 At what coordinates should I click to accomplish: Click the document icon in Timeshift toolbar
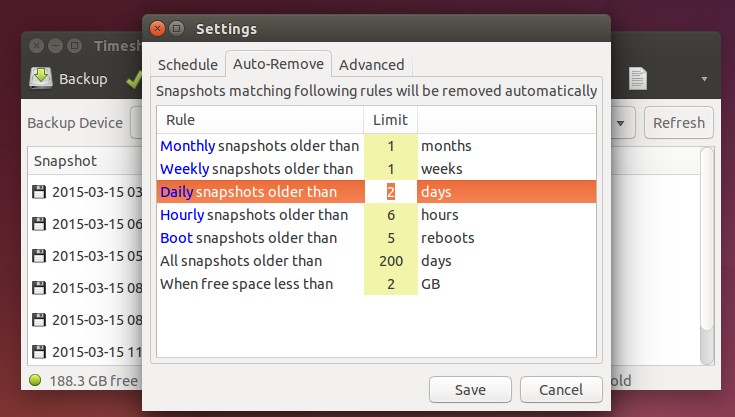[x=638, y=79]
